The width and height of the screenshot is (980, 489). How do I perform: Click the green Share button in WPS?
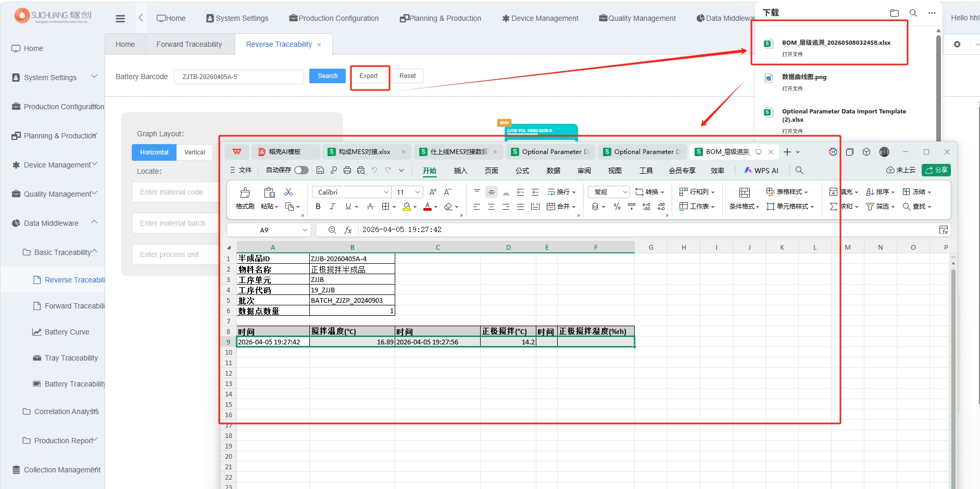pos(936,170)
